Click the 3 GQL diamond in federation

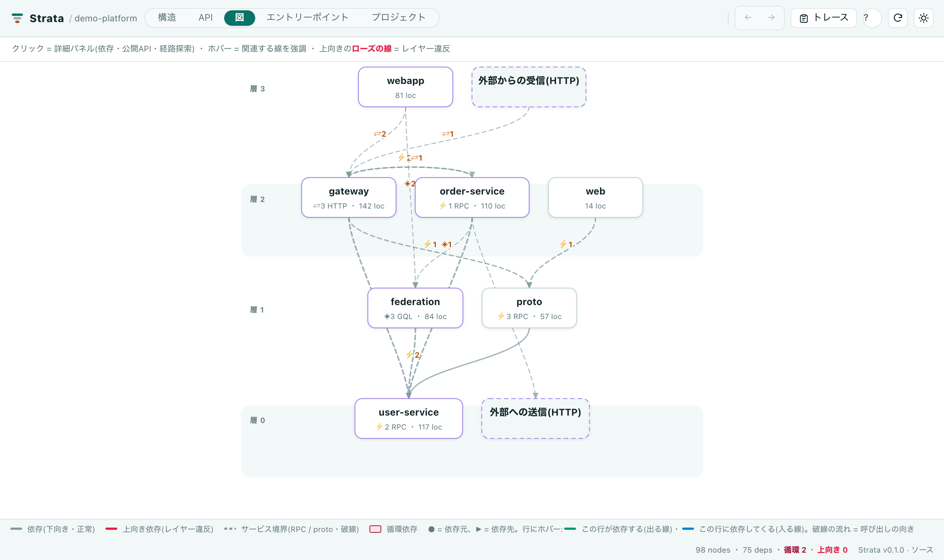click(387, 316)
